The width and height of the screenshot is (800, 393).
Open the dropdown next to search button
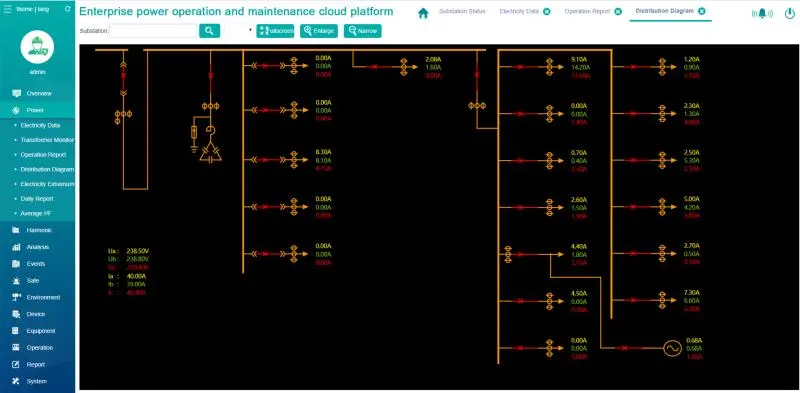239,31
